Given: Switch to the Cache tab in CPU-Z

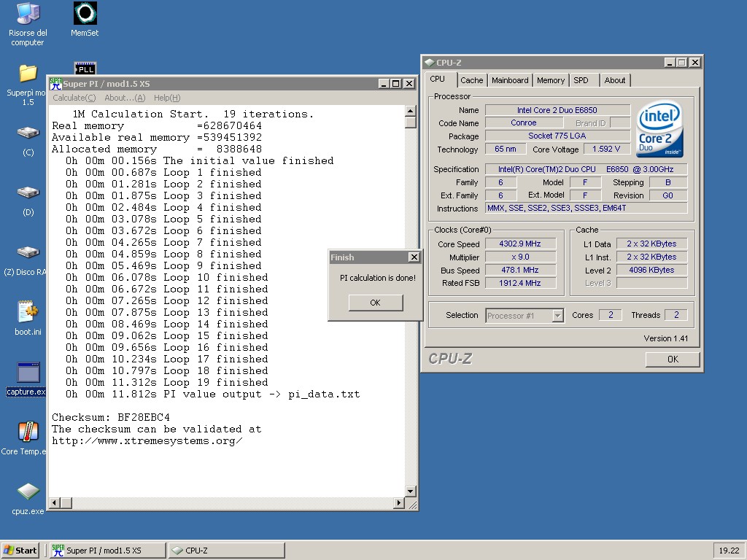Looking at the screenshot, I should (x=472, y=80).
